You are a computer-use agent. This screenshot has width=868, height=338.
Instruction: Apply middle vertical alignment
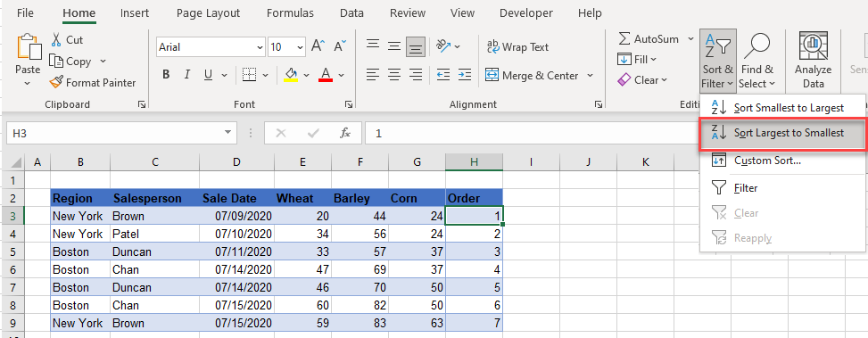tap(394, 47)
